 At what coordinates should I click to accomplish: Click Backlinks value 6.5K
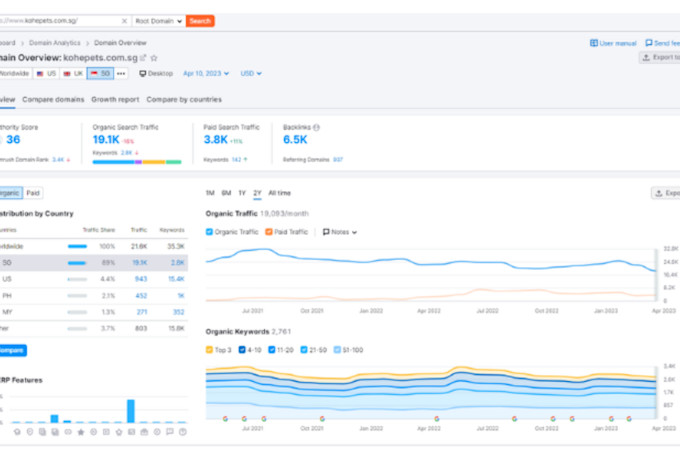point(295,140)
